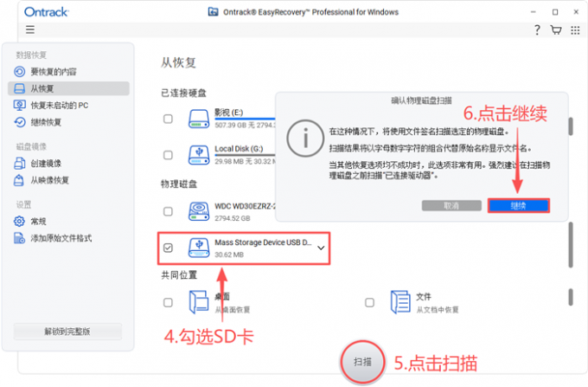Minimize the EasyRecovery window
The width and height of the screenshot is (588, 387).
click(x=533, y=12)
